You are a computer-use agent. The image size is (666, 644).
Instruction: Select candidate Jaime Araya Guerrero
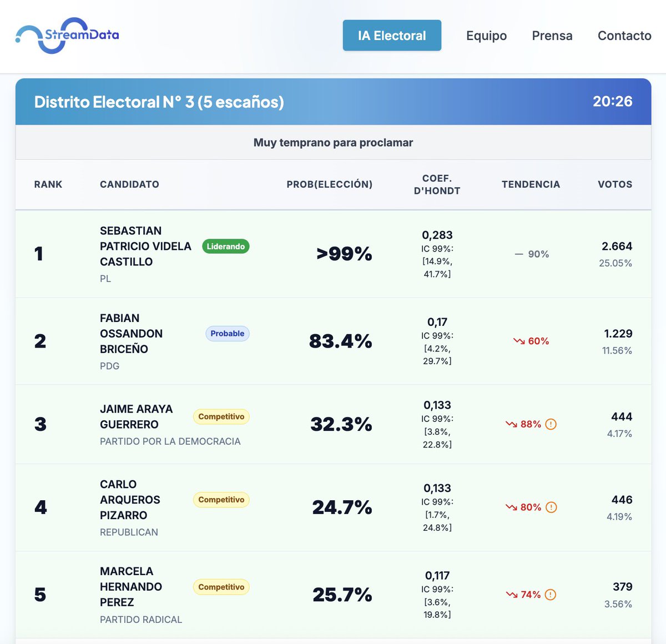point(137,417)
